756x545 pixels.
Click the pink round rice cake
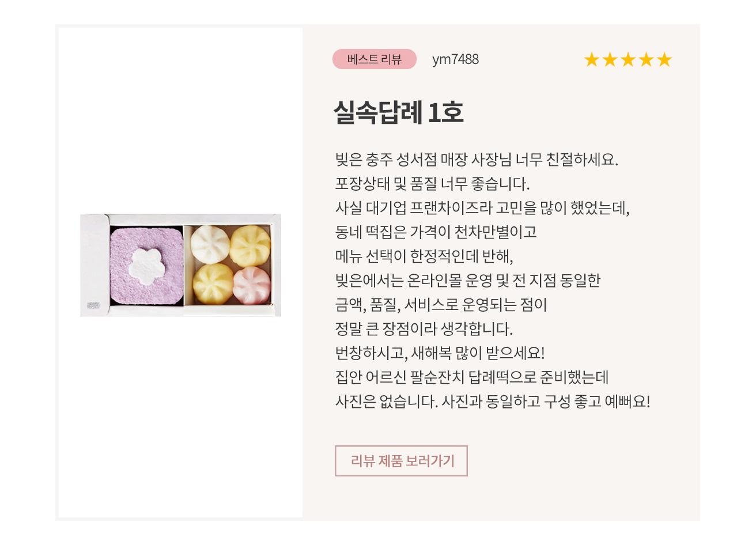coord(252,285)
